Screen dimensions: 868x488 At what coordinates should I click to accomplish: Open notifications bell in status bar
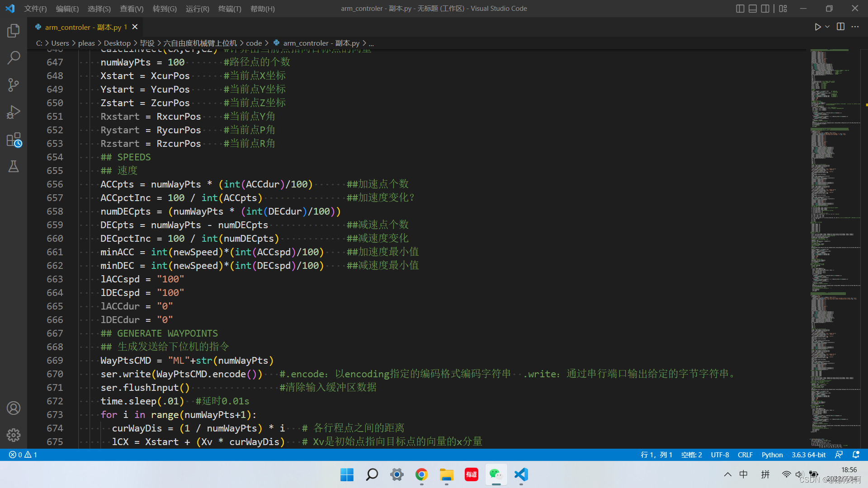(855, 455)
